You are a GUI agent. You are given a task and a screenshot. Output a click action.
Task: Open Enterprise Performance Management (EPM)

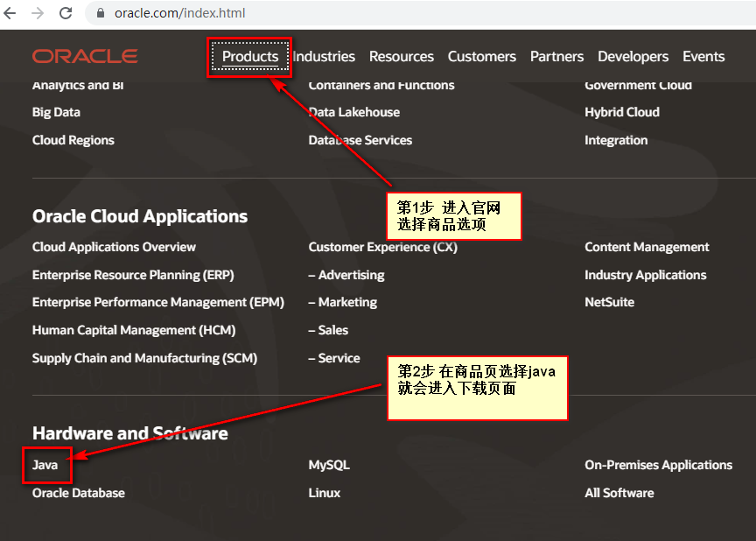158,302
